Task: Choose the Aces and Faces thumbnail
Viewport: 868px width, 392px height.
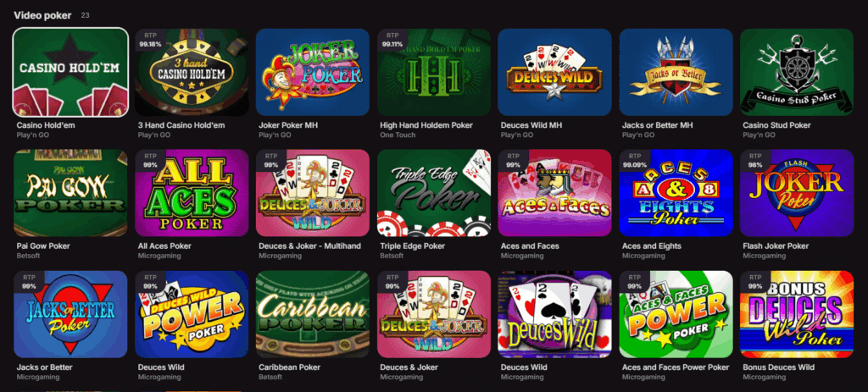Action: [x=554, y=193]
